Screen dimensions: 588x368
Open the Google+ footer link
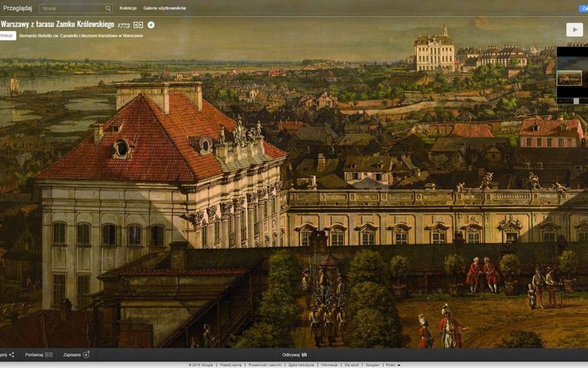point(372,365)
